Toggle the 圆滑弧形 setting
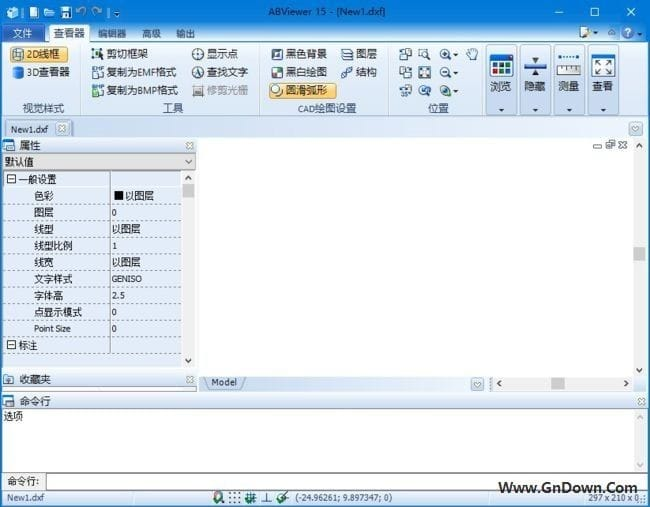650x507 pixels. coord(302,90)
